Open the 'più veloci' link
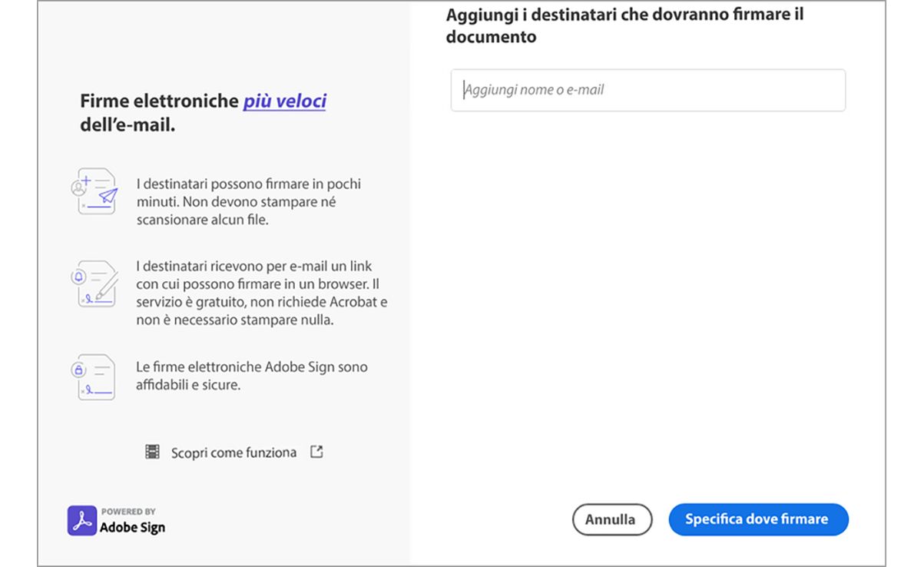924x567 pixels. coord(285,101)
